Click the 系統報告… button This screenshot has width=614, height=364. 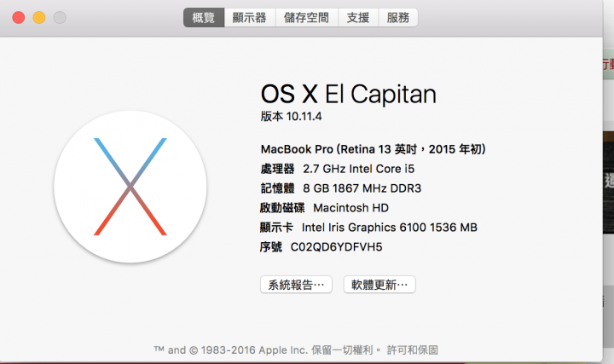[296, 285]
